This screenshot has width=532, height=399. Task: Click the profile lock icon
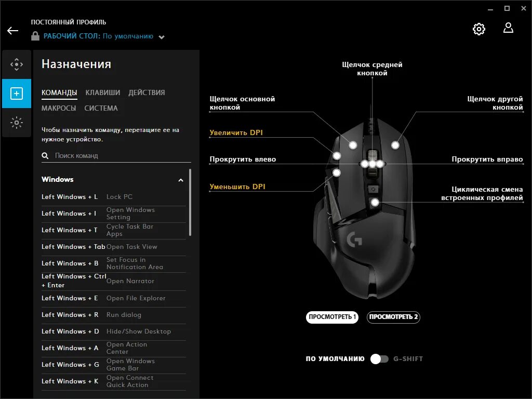(x=35, y=36)
